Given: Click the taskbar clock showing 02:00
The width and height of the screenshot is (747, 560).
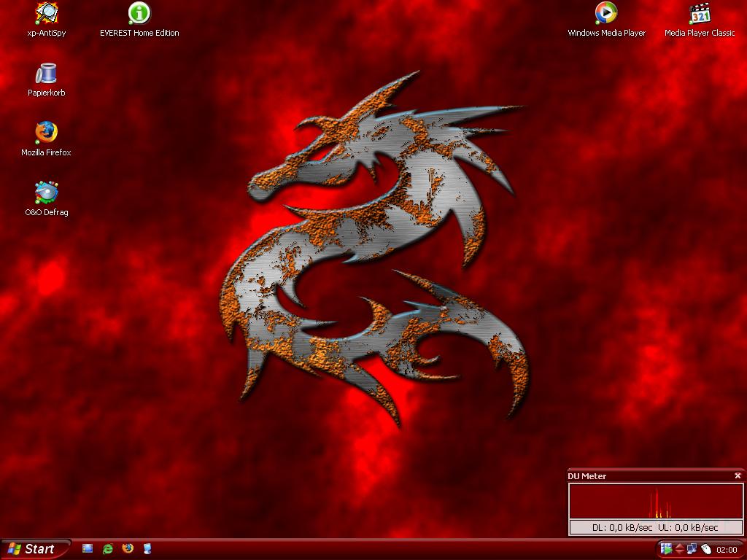Looking at the screenshot, I should click(727, 550).
